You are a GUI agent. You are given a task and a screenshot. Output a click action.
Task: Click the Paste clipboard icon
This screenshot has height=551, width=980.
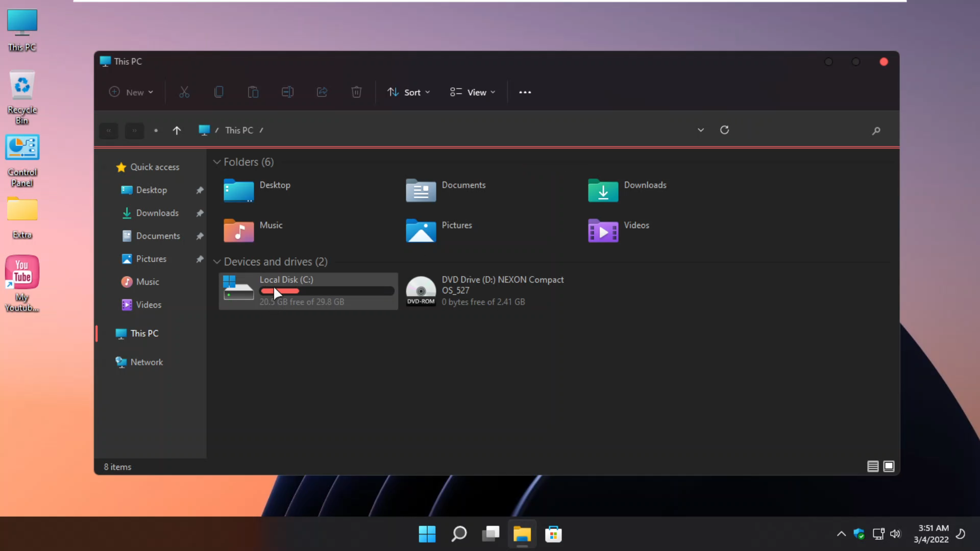point(253,92)
